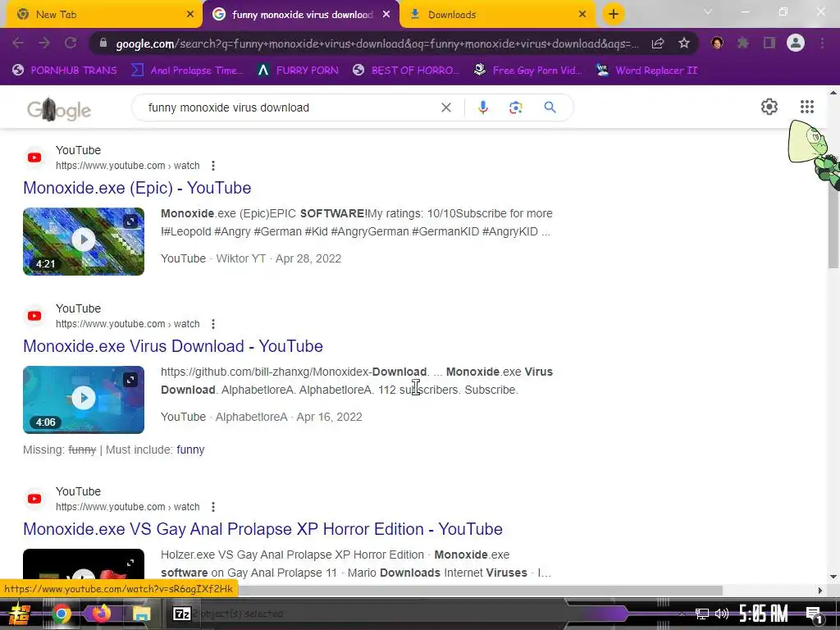Clear the search query with X
The image size is (840, 630).
[445, 107]
